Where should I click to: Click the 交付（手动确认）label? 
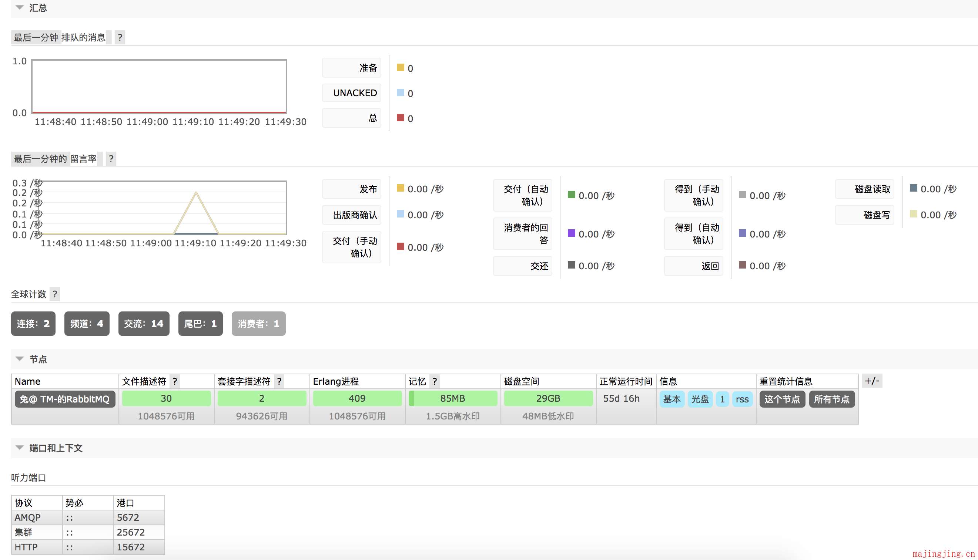pos(351,247)
